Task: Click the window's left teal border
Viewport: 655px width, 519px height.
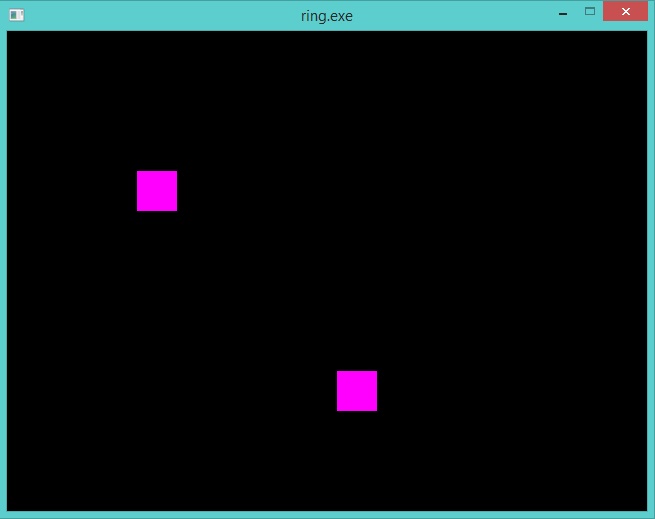Action: pyautogui.click(x=3, y=270)
